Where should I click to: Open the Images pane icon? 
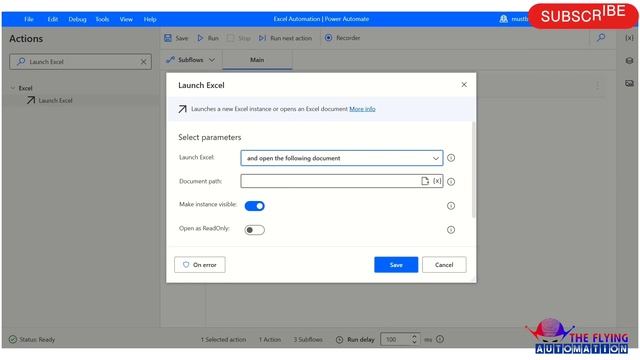[629, 83]
